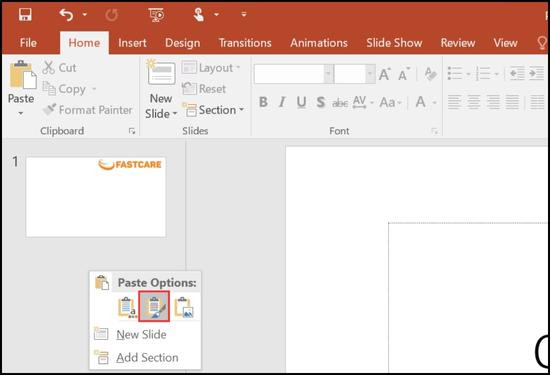The image size is (550, 375).
Task: Switch to the Home tab
Action: 84,43
